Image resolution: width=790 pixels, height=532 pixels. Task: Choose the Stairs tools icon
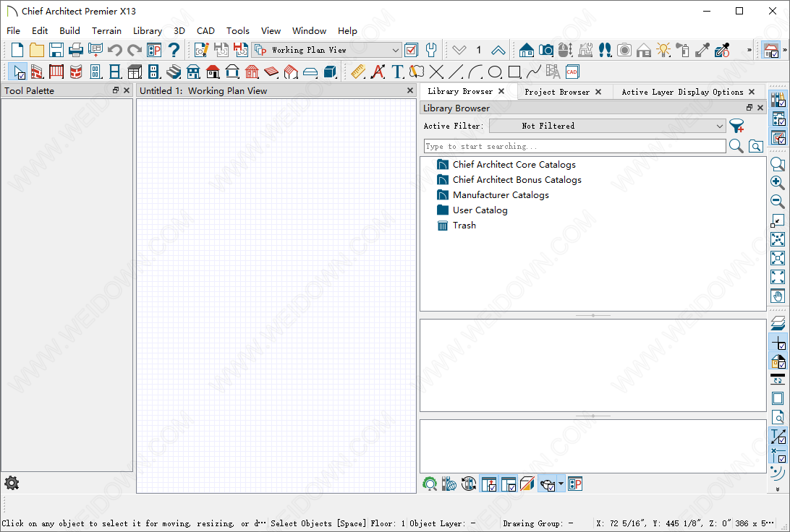pos(174,72)
